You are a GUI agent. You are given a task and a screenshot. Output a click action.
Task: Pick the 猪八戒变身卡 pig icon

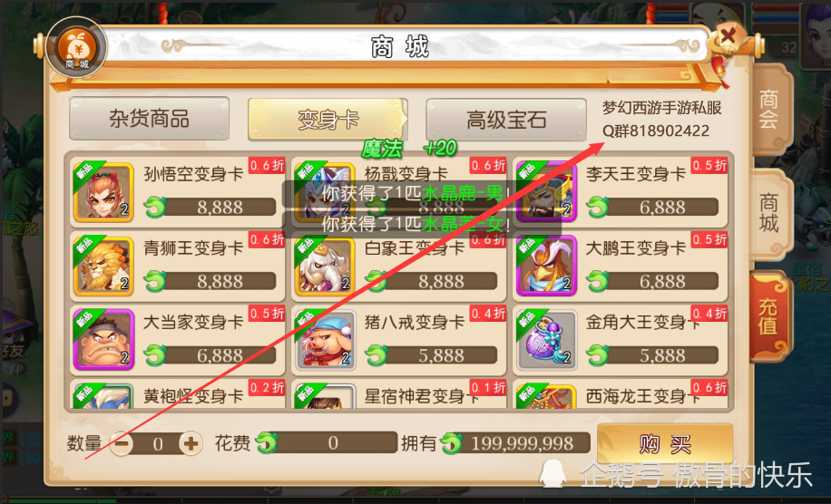[x=325, y=341]
